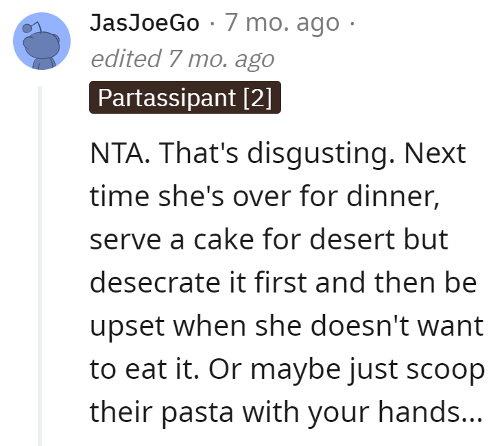Screen dimensions: 504x446
Task: Open the '7 mo. ago' comment timestamp
Action: pyautogui.click(x=282, y=23)
